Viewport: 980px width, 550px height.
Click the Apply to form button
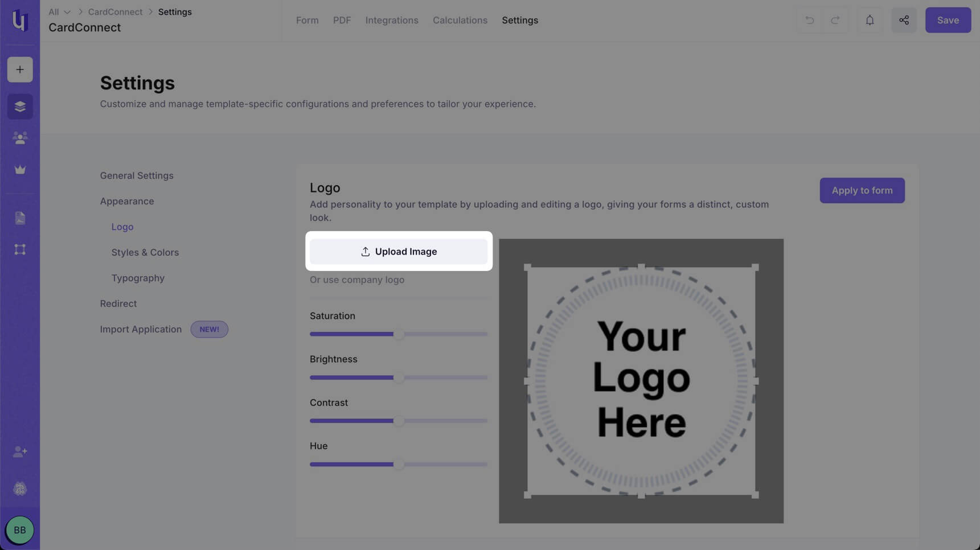pos(862,191)
